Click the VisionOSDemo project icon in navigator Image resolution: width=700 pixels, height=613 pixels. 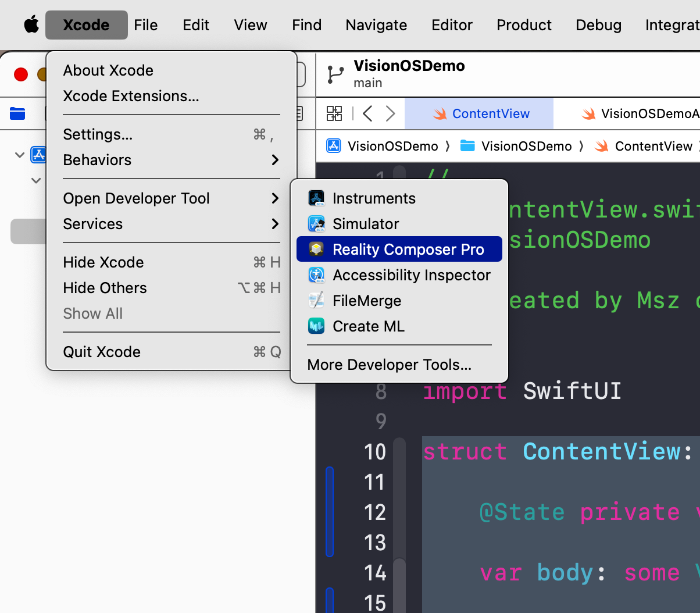click(x=38, y=155)
